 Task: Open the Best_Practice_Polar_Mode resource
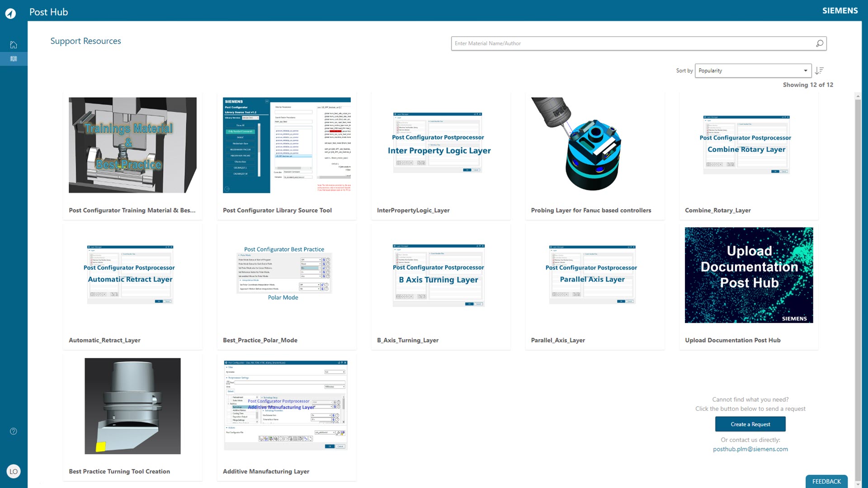[260, 340]
